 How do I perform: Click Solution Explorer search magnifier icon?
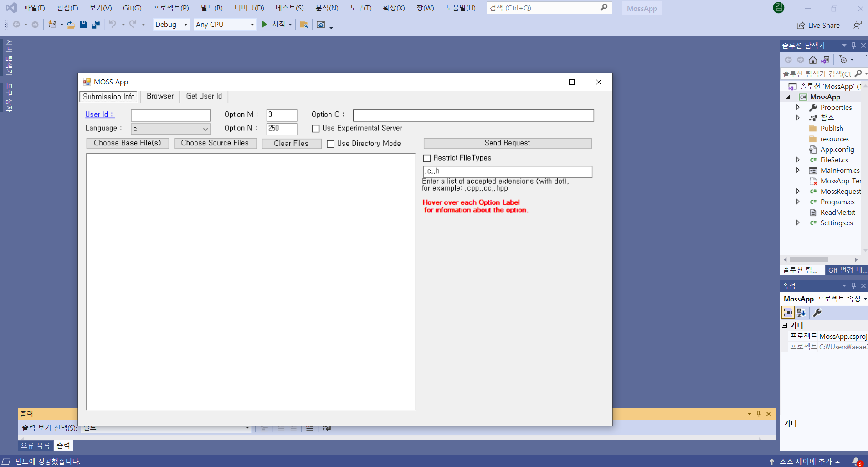coord(858,73)
